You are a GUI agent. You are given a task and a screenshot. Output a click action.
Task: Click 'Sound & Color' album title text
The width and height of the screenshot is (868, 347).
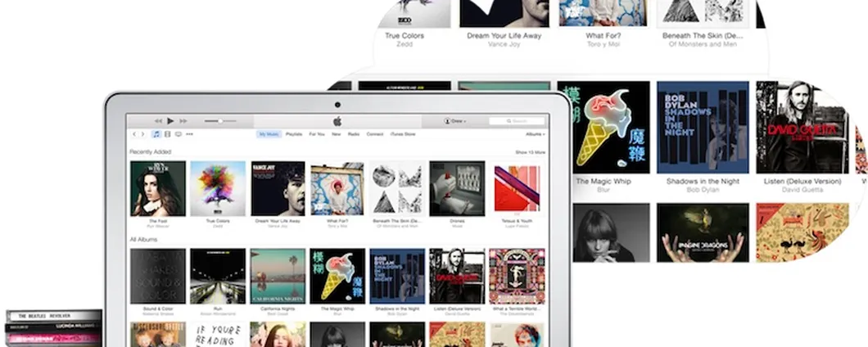pyautogui.click(x=158, y=309)
